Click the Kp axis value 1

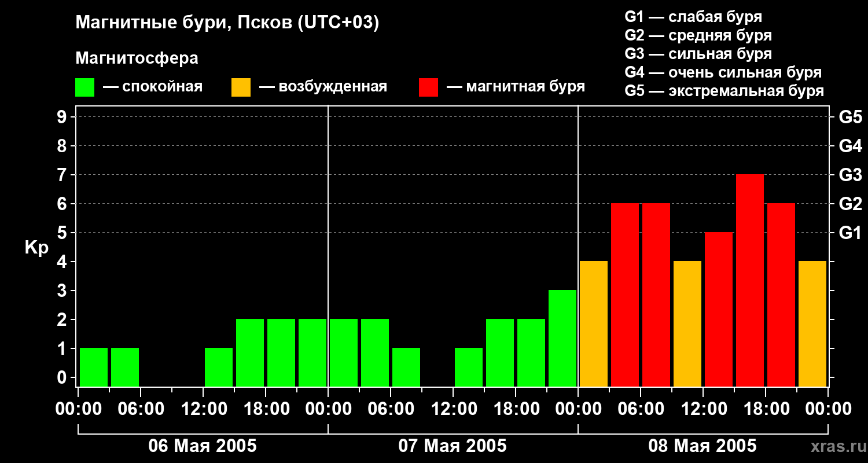click(x=63, y=348)
